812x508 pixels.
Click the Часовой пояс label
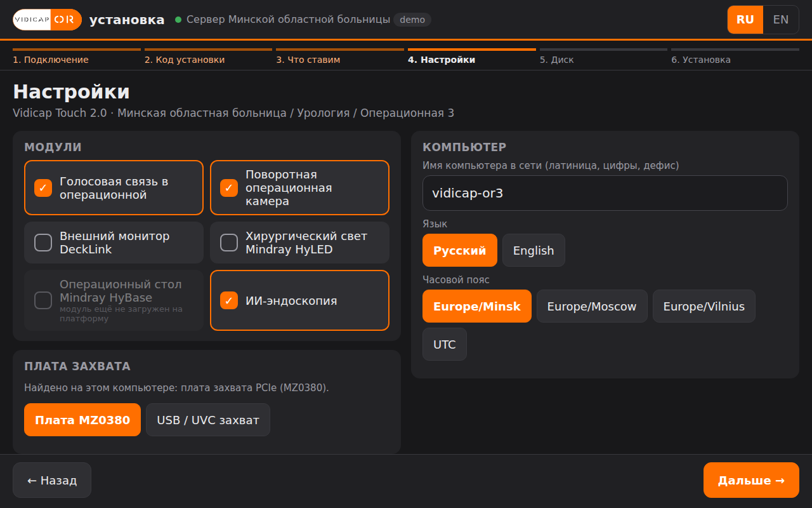point(456,279)
